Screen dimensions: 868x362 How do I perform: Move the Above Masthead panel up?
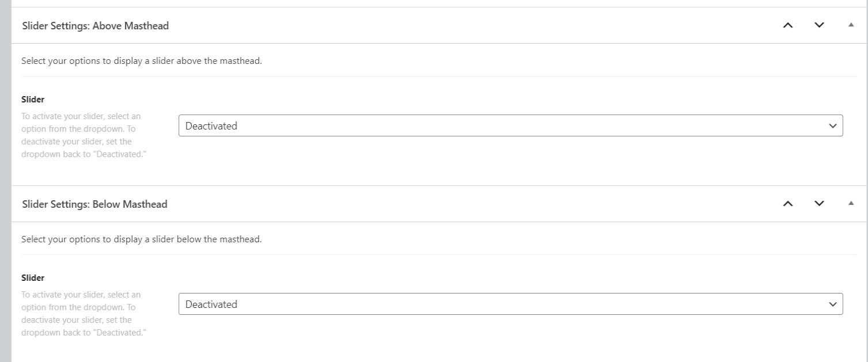coord(788,25)
